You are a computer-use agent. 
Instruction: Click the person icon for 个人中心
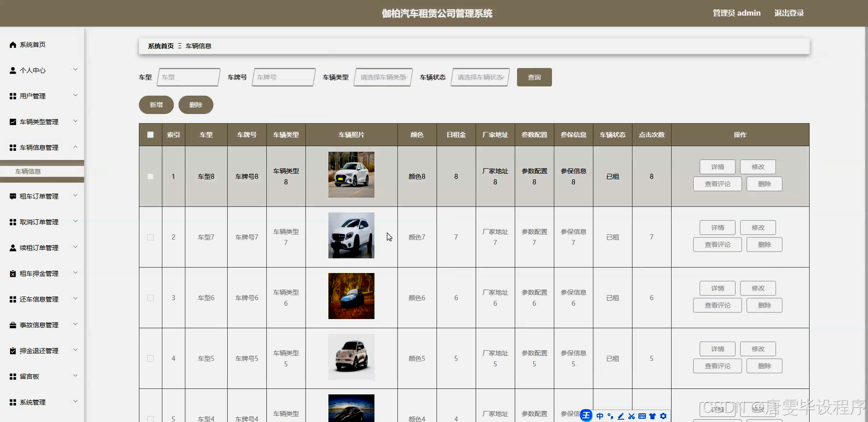click(x=13, y=70)
